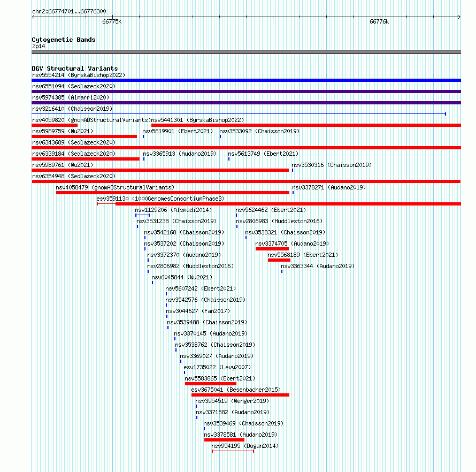This screenshot has width=476, height=472.
Task: Open nsv5624462 (Ebert2021) variant
Action: (271, 210)
